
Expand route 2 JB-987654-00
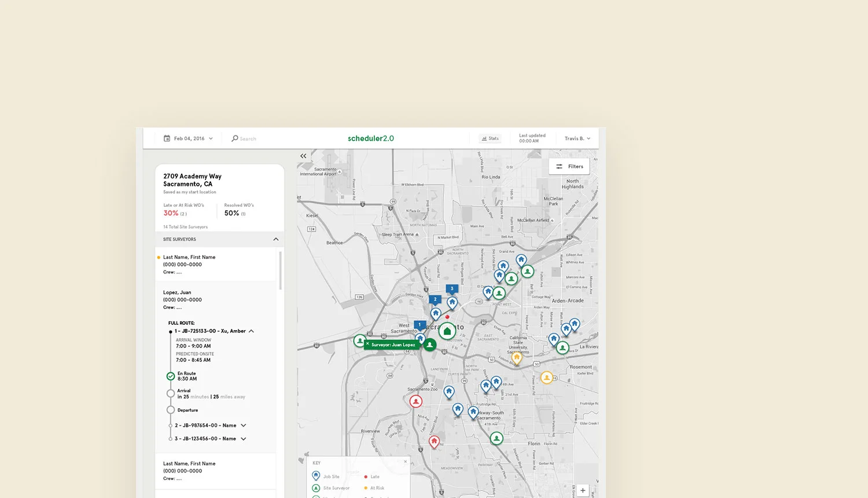coord(244,426)
